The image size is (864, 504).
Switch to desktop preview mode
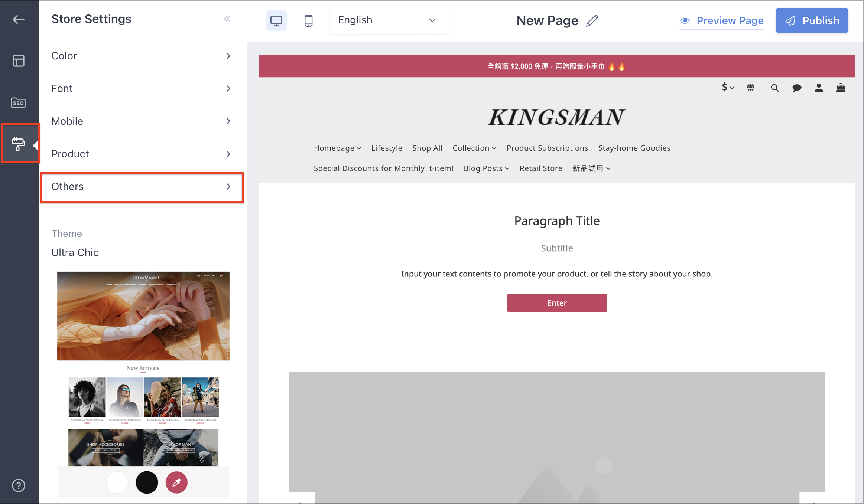[x=276, y=20]
